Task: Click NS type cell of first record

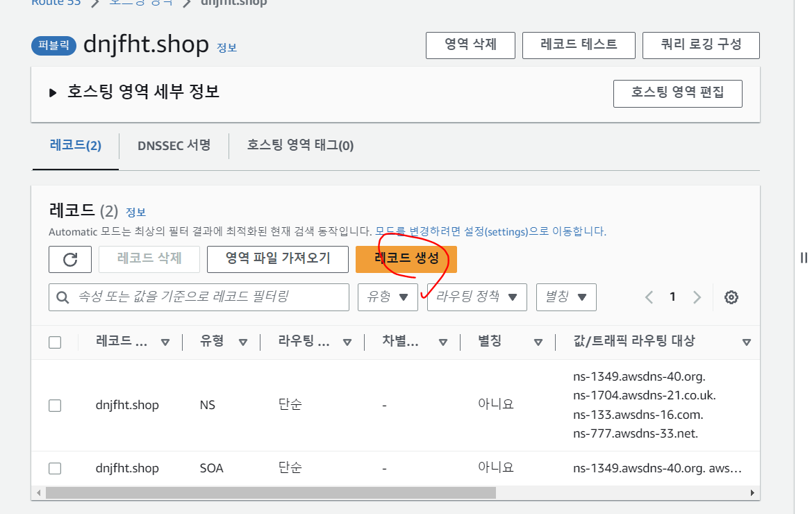Action: point(208,406)
